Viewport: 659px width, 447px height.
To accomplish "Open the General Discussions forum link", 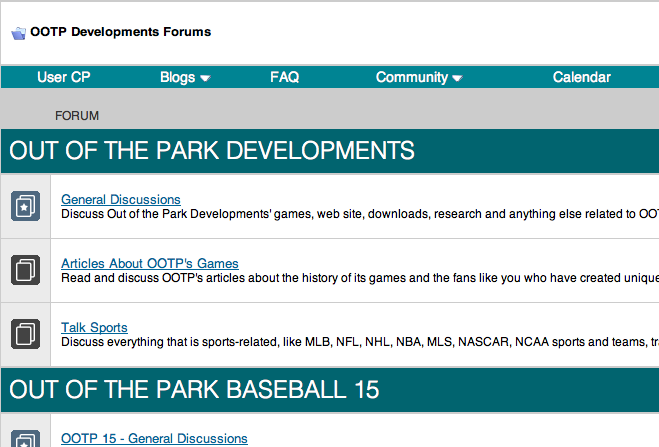I will (x=121, y=199).
